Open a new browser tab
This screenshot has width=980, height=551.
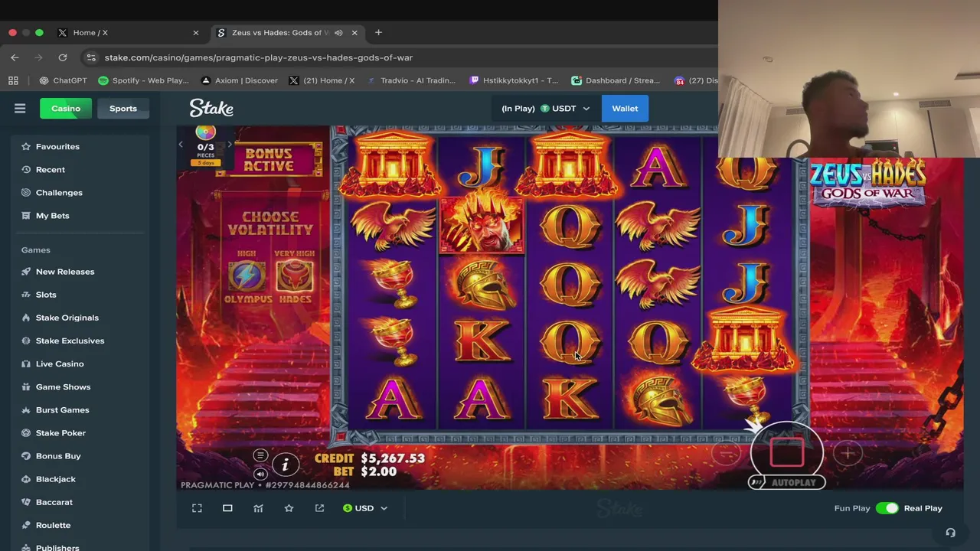pyautogui.click(x=378, y=33)
